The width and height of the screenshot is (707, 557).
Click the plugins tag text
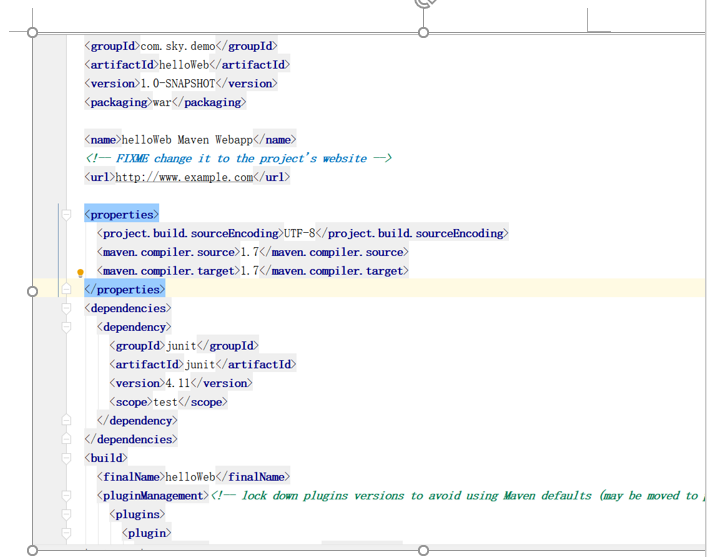point(138,515)
